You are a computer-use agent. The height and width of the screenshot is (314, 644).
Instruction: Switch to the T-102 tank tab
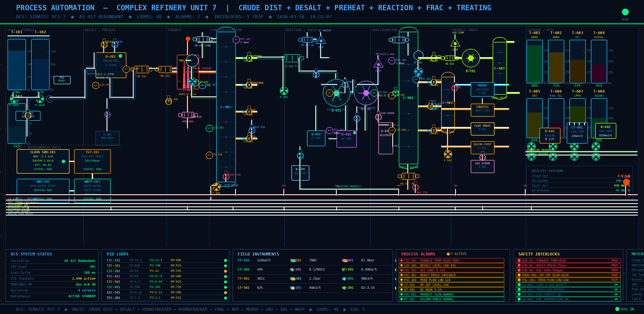coord(40,32)
